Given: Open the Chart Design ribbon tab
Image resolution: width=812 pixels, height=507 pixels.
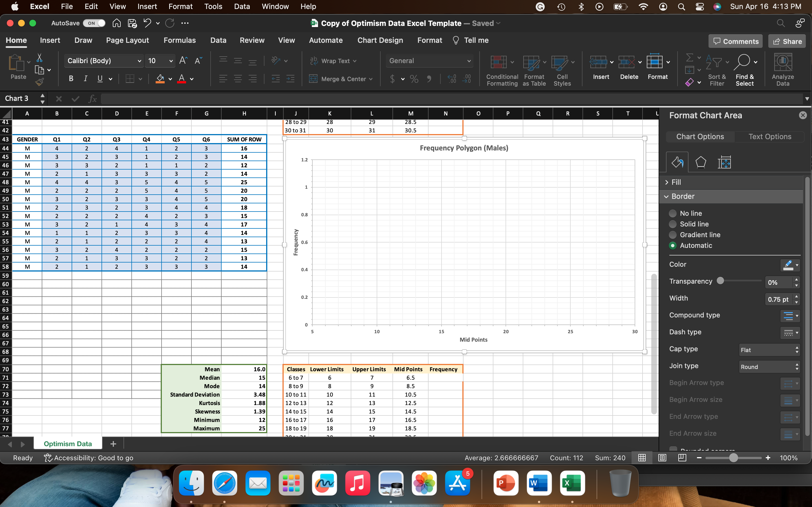Looking at the screenshot, I should click(380, 40).
